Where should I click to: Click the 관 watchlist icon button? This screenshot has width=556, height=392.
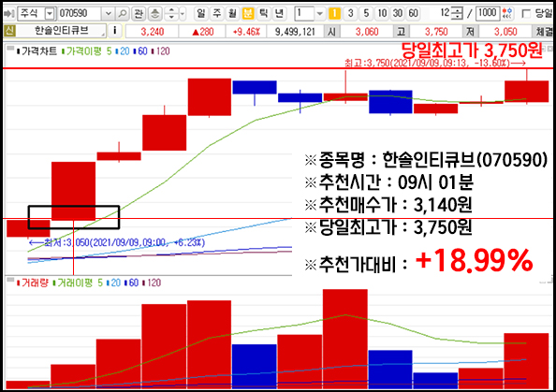[x=139, y=14]
